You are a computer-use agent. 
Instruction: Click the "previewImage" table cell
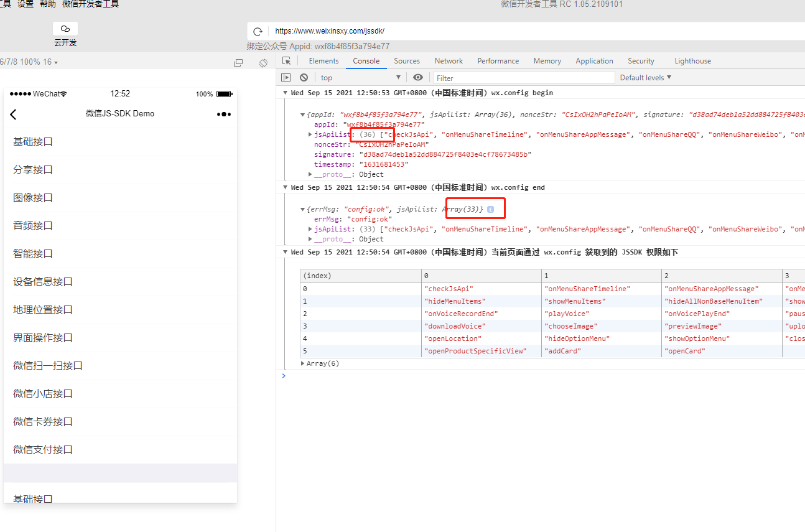click(x=722, y=326)
